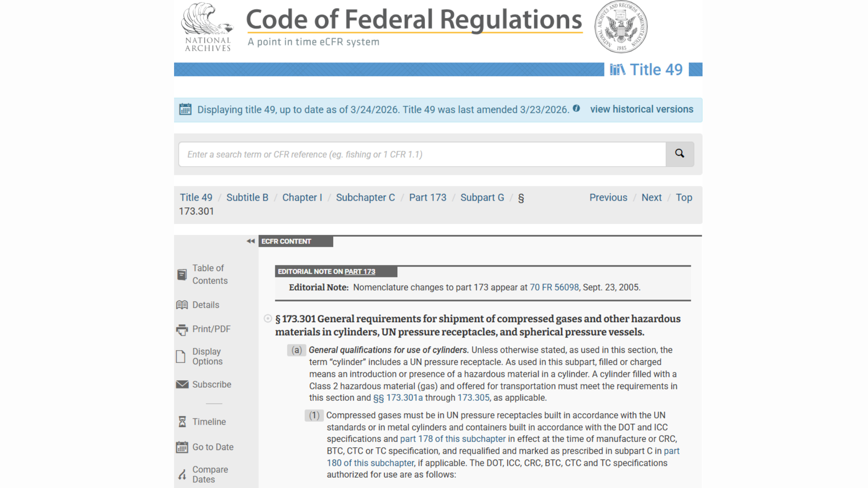
Task: Select the ECFR CONTENT tab
Action: coord(296,241)
